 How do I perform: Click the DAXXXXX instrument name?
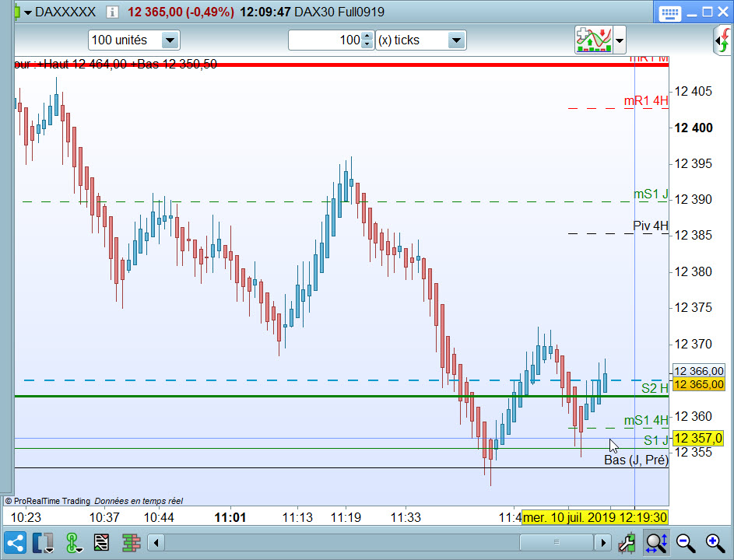[65, 12]
